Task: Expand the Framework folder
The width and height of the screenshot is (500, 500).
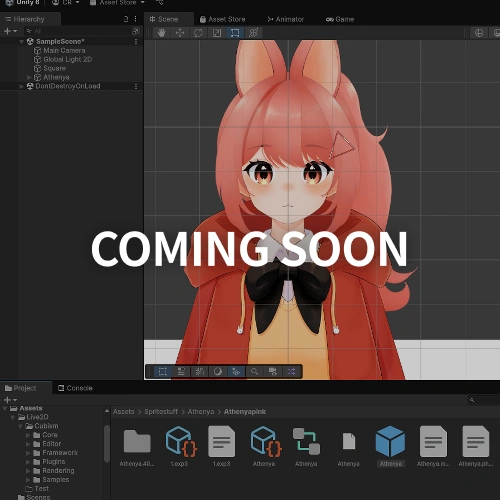Action: pos(28,453)
